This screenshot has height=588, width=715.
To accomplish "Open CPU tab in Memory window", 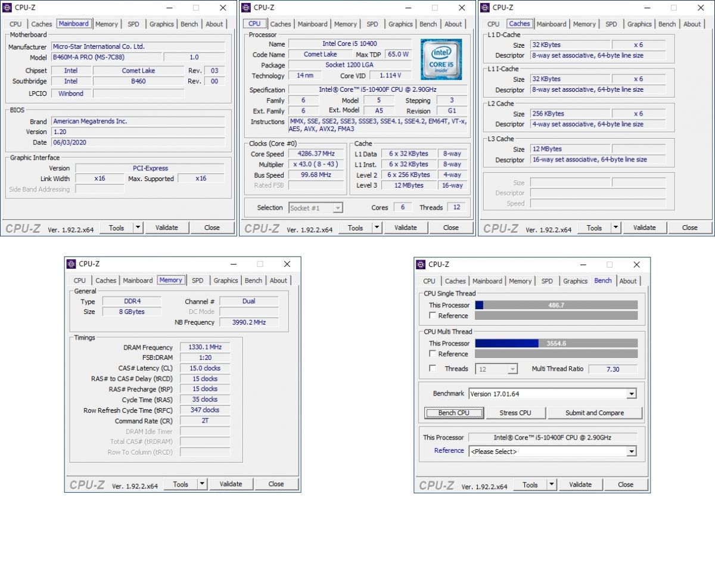I will tap(80, 281).
